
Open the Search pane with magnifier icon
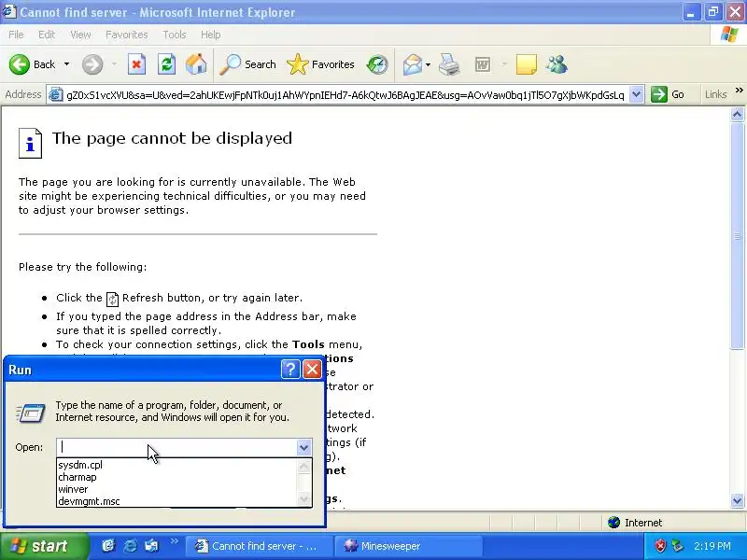[x=247, y=64]
